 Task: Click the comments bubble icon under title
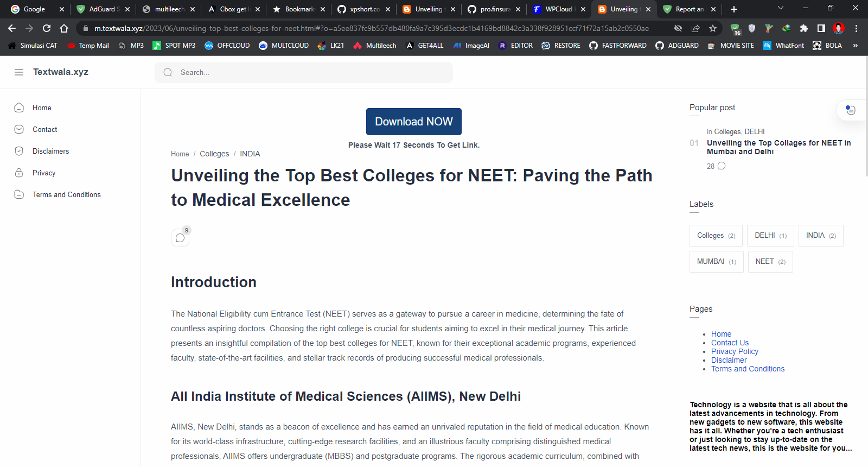[x=180, y=238]
